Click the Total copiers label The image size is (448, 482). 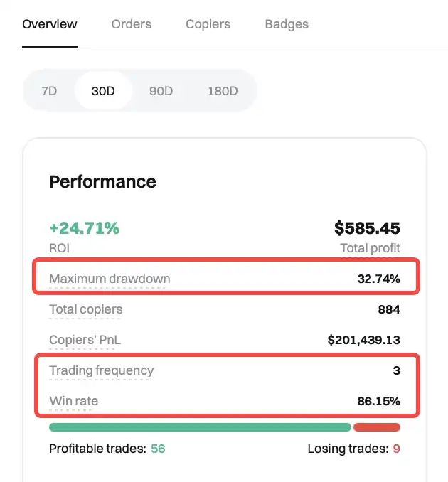click(x=85, y=309)
